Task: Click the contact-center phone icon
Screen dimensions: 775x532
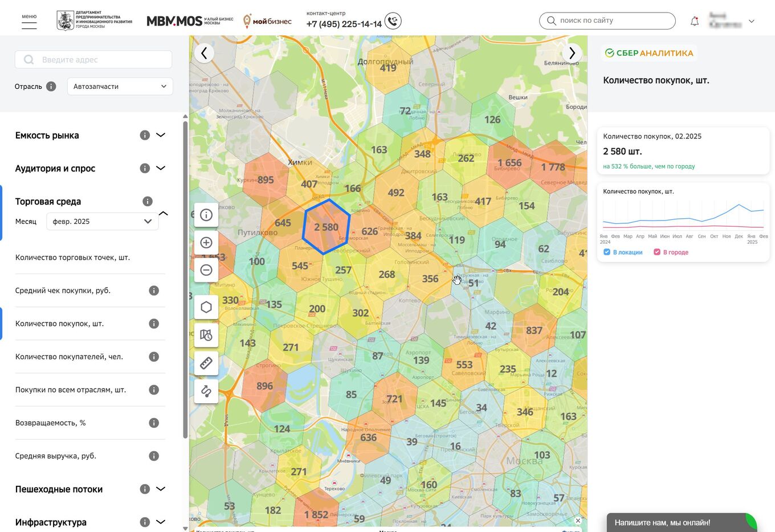Action: click(x=393, y=21)
